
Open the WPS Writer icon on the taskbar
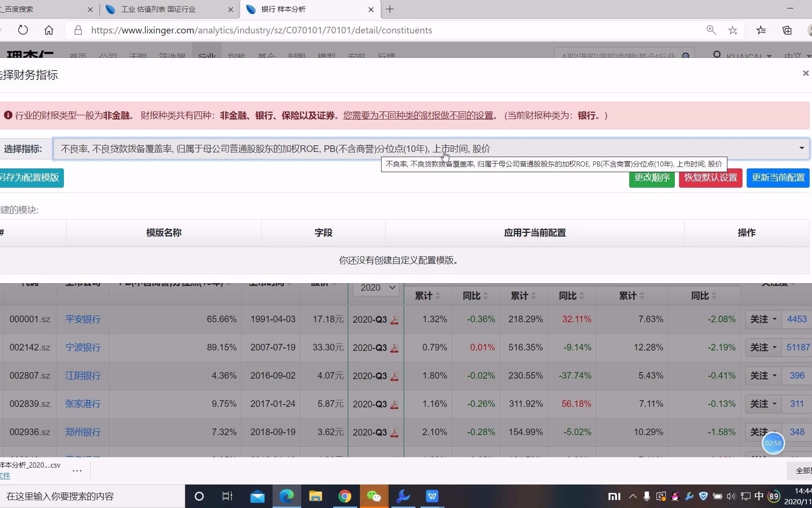point(432,496)
